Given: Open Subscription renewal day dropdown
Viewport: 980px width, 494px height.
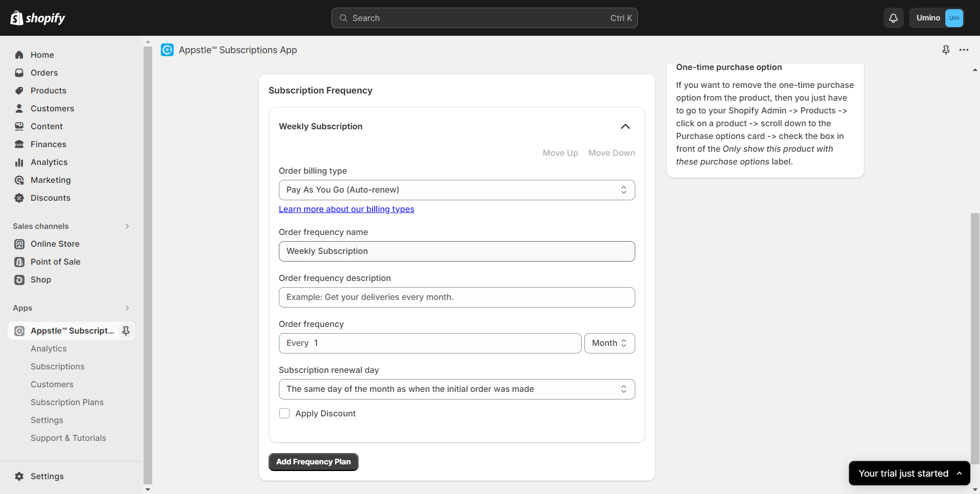Looking at the screenshot, I should pos(457,389).
